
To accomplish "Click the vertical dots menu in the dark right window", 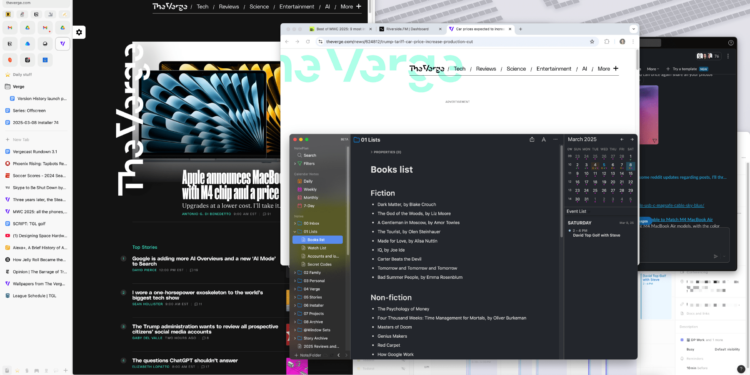I will point(728,56).
